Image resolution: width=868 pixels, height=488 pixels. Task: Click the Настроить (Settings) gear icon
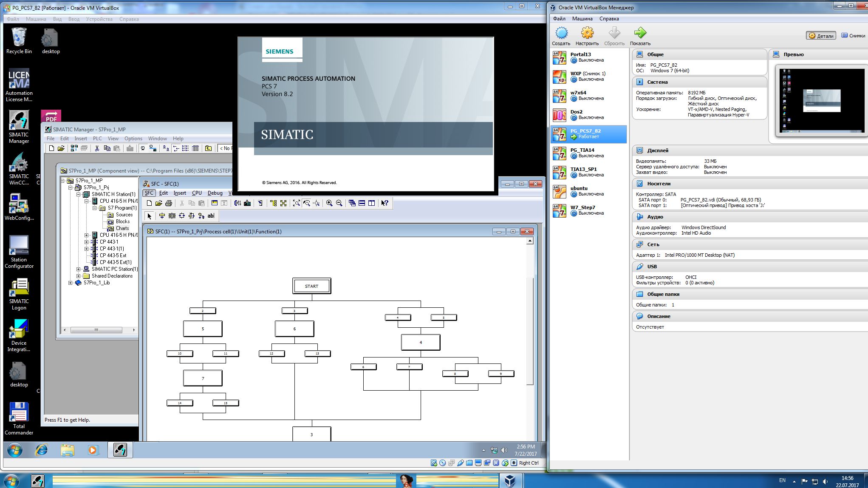587,36
